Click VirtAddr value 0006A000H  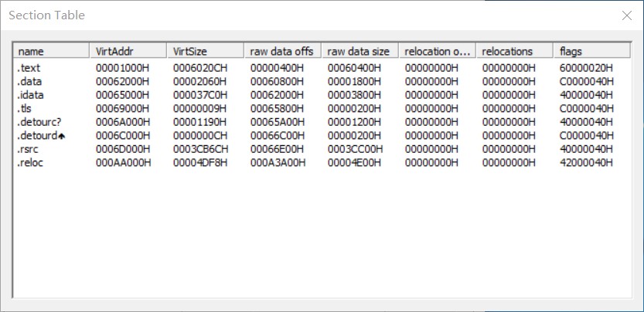click(x=123, y=122)
